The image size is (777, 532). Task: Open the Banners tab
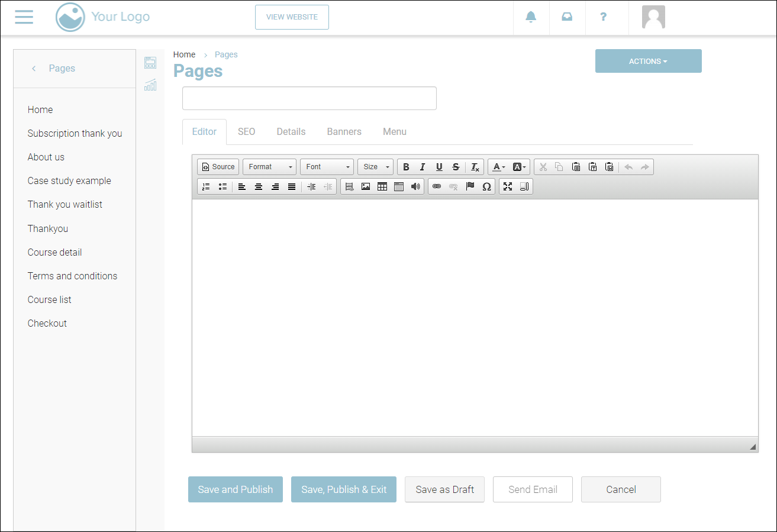344,131
